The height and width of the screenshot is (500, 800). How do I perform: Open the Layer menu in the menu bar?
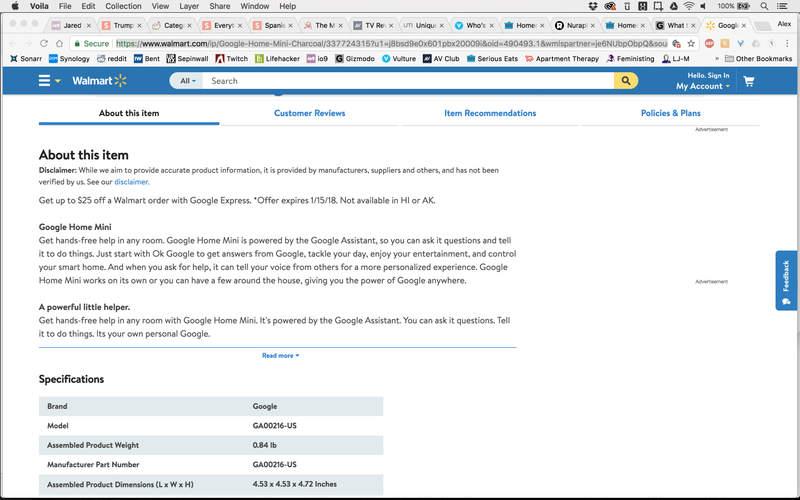(x=189, y=6)
